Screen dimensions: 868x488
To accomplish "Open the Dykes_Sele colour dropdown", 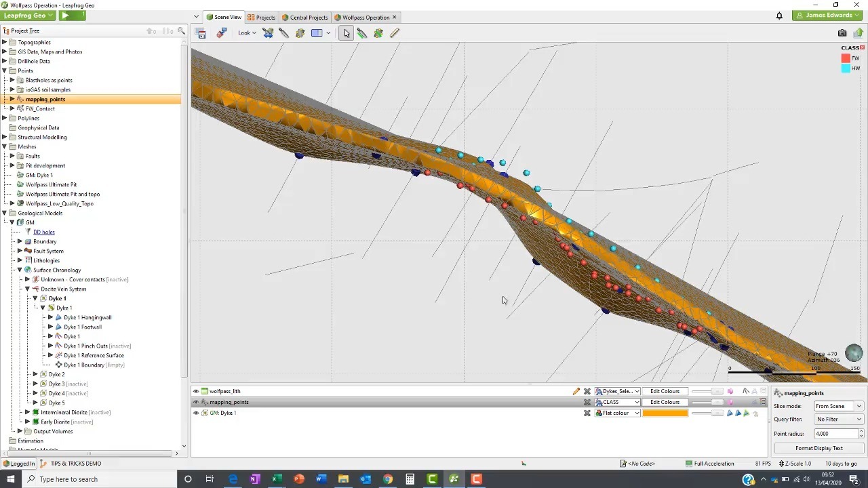I will (x=618, y=391).
